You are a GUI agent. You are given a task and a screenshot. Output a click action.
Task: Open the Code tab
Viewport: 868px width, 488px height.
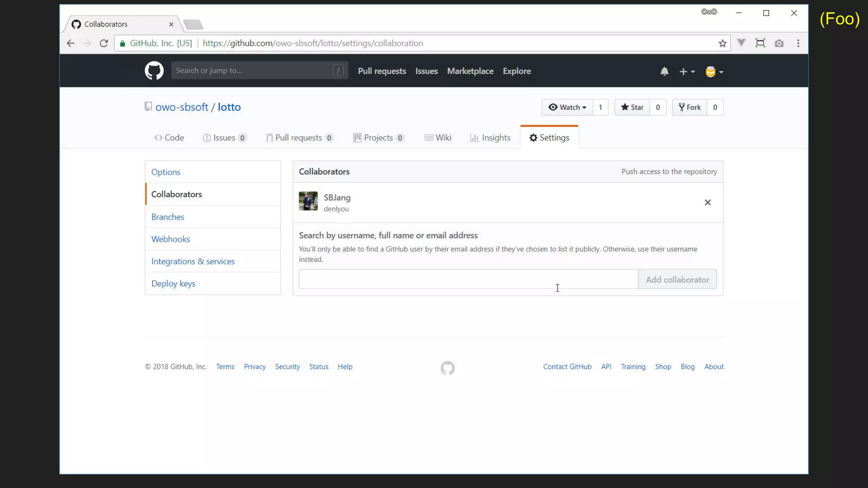[x=169, y=138]
